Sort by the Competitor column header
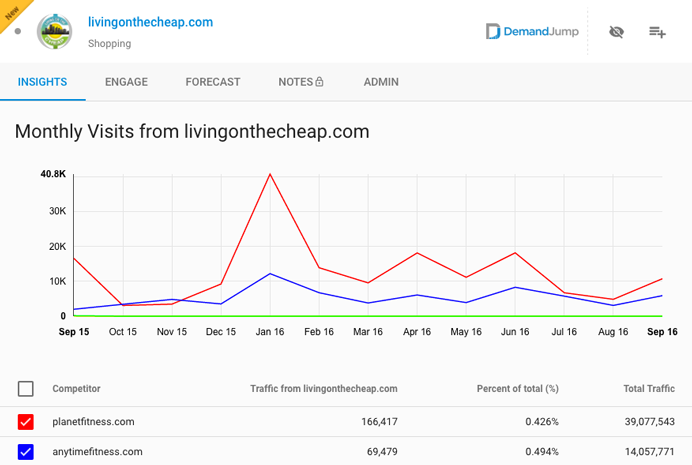The width and height of the screenshot is (692, 465). click(x=76, y=389)
